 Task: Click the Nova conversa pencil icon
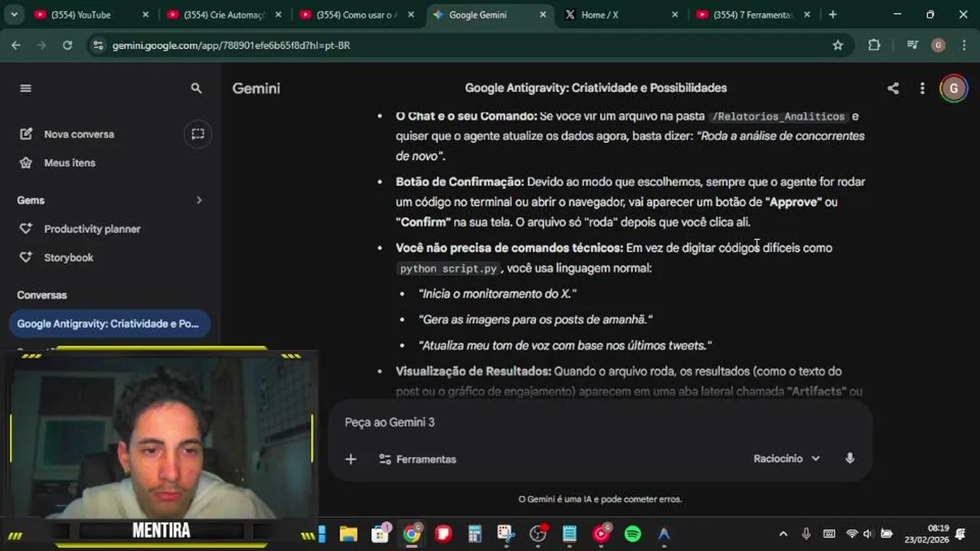pos(26,134)
